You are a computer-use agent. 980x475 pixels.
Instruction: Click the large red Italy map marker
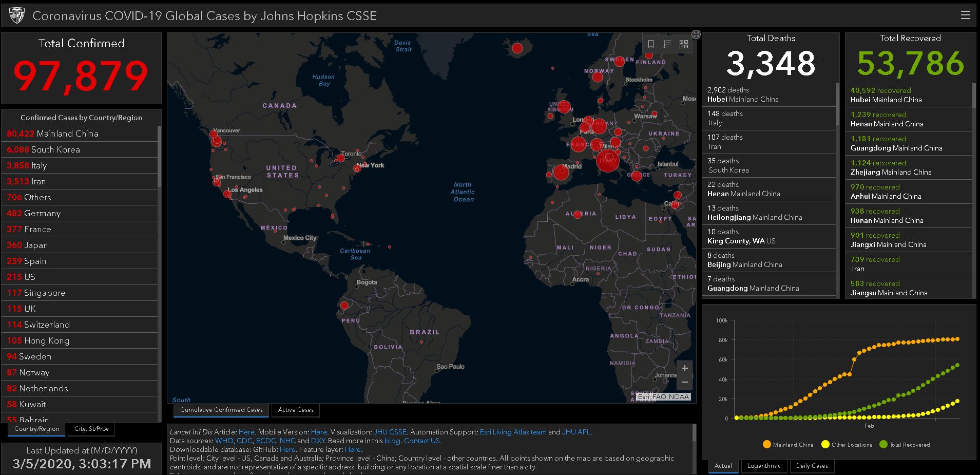click(608, 161)
